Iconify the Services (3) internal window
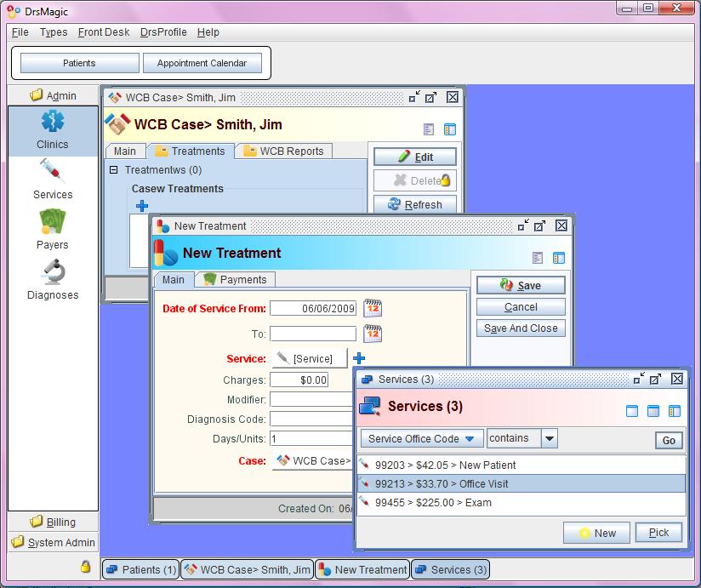 639,379
